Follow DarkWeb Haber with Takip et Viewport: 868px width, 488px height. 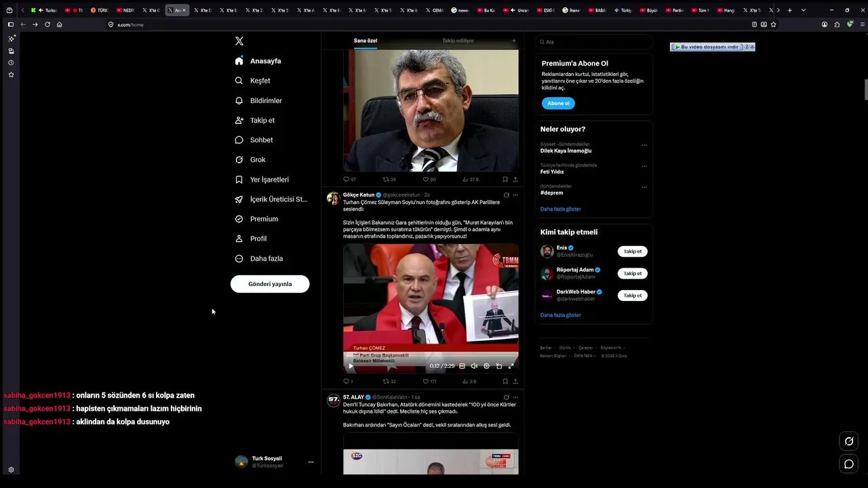pyautogui.click(x=633, y=296)
